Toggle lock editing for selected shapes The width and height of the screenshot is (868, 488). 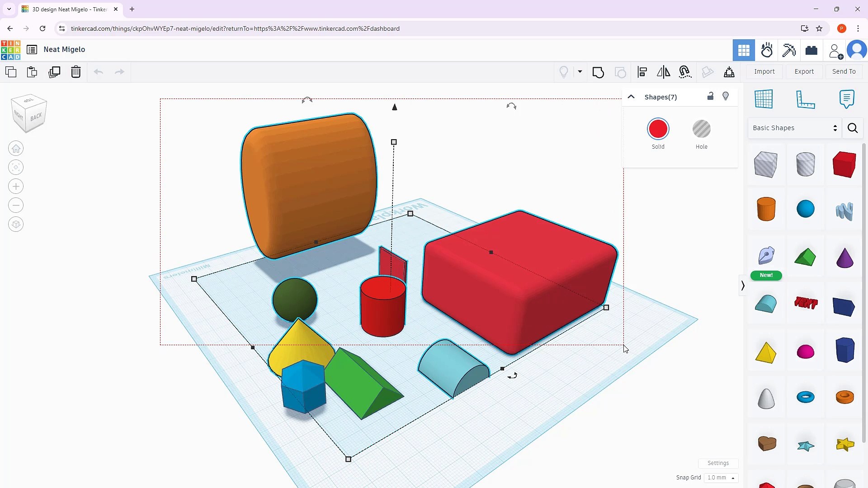(x=710, y=96)
